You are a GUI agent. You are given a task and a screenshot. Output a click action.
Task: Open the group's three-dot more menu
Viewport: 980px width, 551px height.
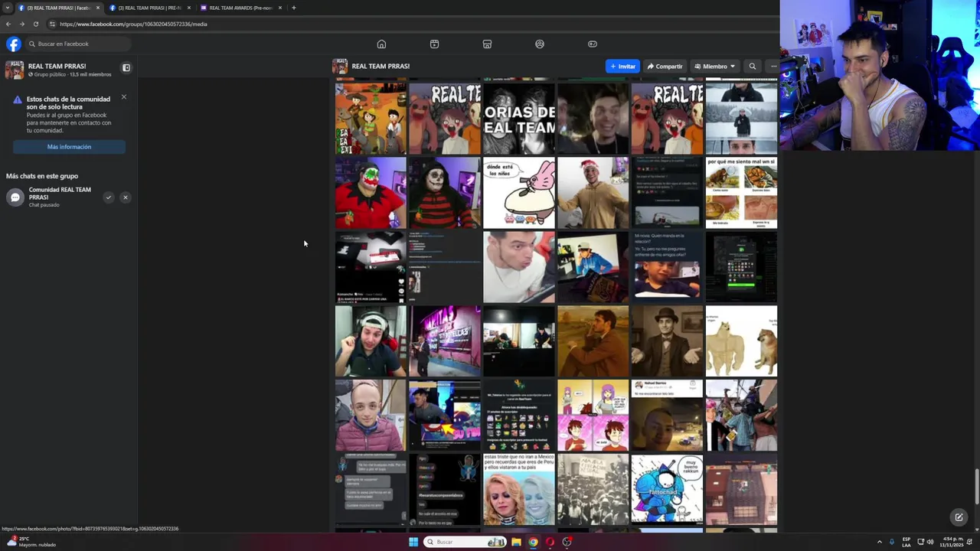pyautogui.click(x=773, y=67)
